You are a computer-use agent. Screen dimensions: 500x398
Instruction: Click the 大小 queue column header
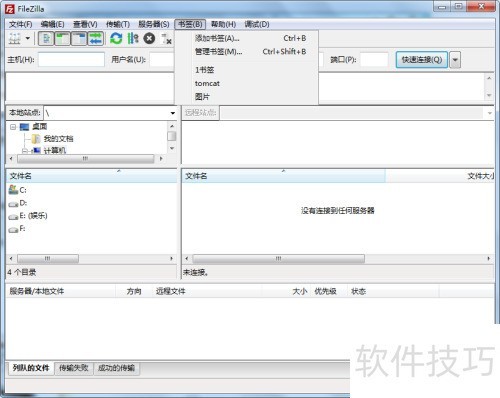pyautogui.click(x=286, y=291)
